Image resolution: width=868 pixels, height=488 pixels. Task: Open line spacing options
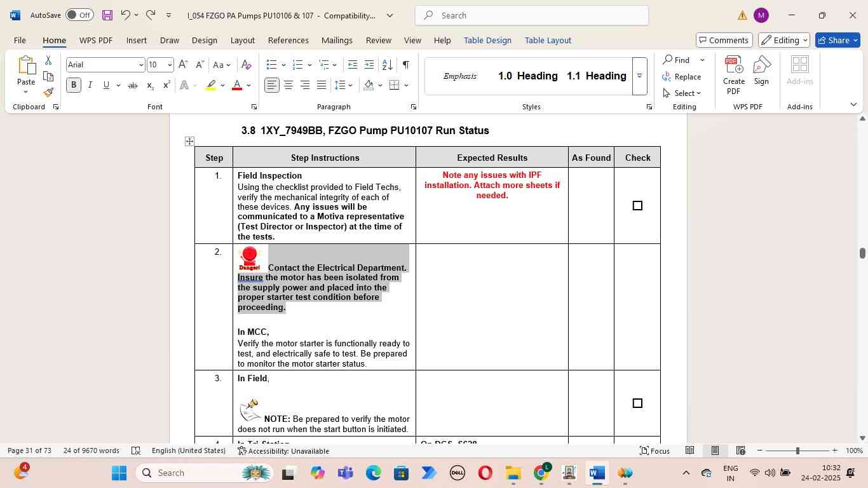click(x=343, y=85)
